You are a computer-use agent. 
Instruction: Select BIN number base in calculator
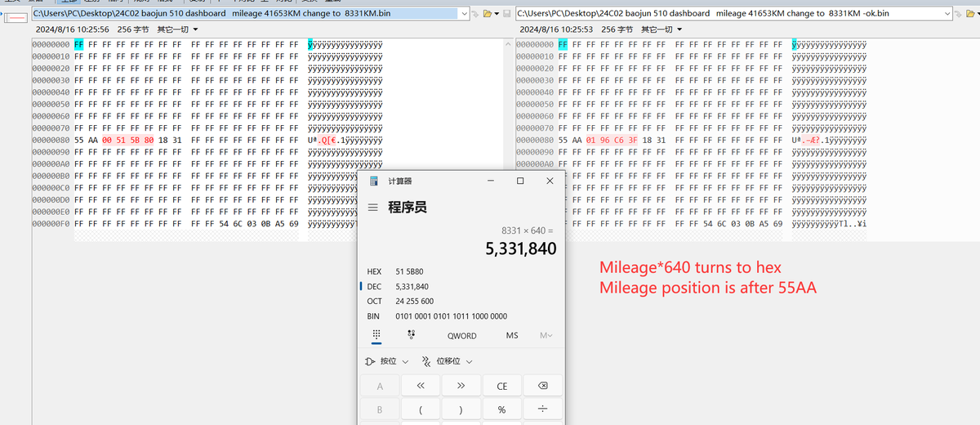pyautogui.click(x=373, y=315)
